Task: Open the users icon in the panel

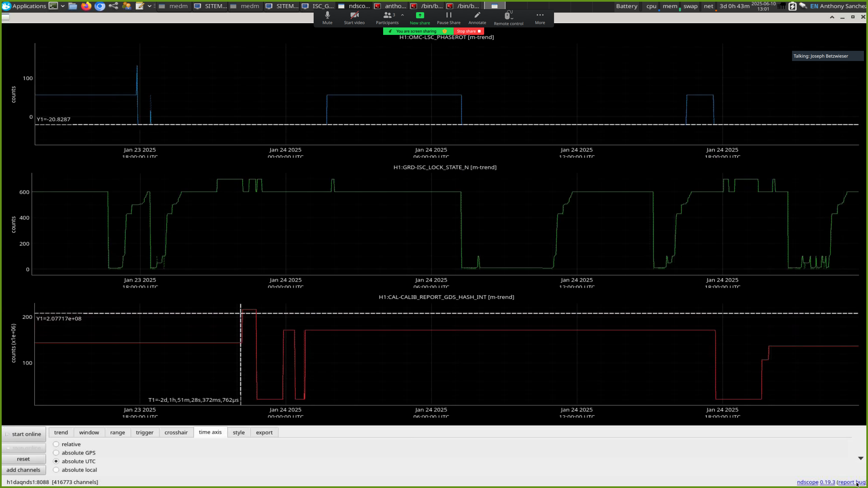Action: pos(126,6)
